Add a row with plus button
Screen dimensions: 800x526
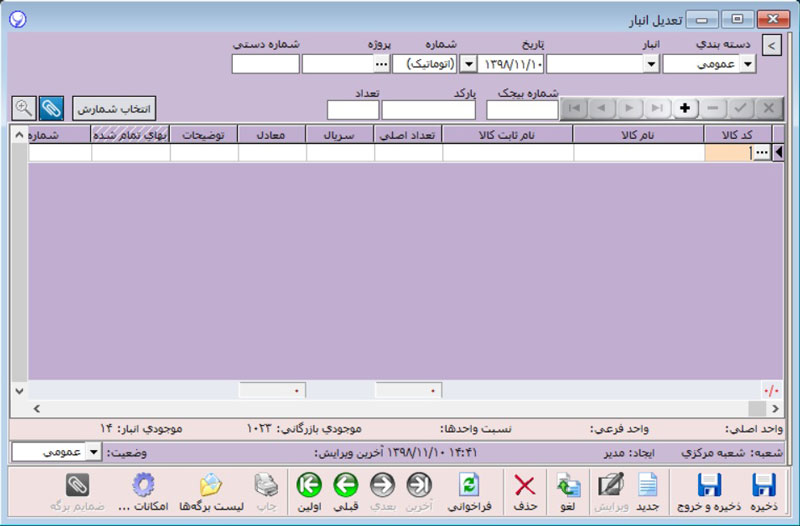[684, 108]
